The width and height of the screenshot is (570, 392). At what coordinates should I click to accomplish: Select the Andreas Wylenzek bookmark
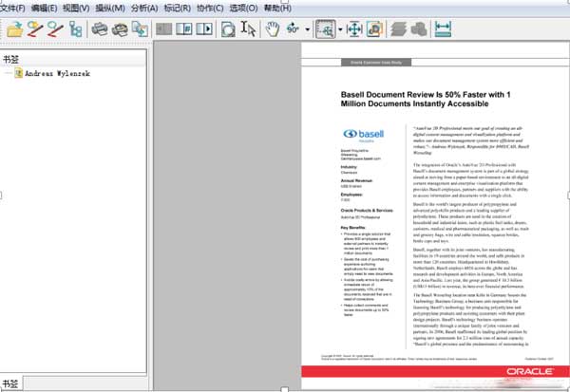tap(57, 73)
